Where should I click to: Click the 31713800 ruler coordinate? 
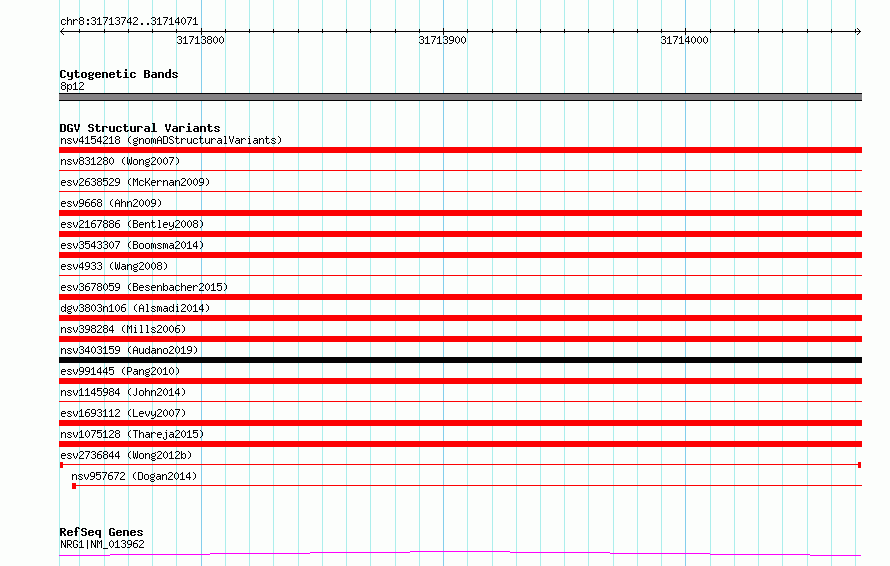click(x=200, y=40)
